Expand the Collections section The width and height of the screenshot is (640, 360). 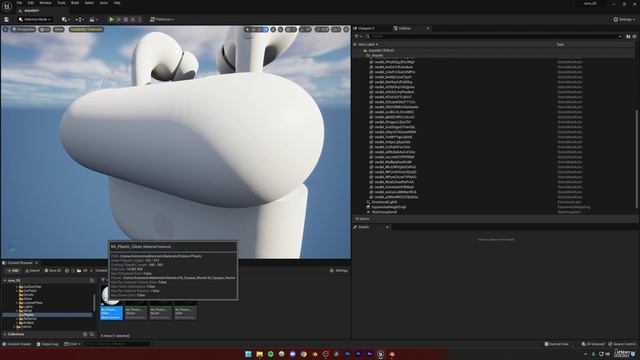5,334
